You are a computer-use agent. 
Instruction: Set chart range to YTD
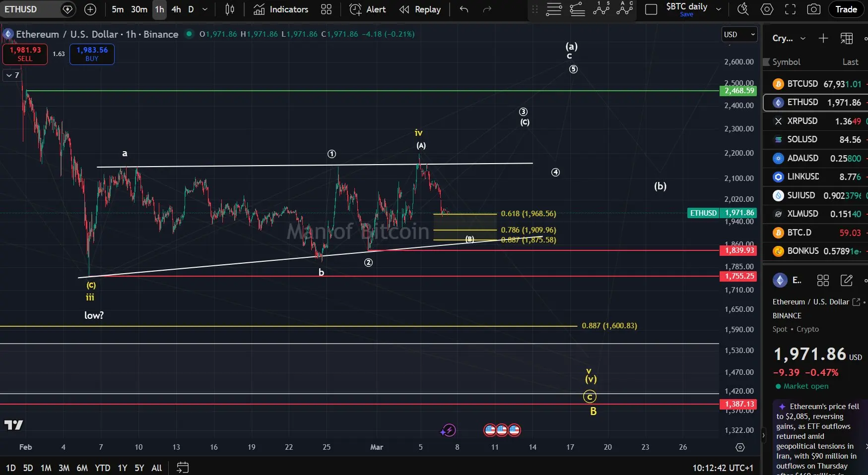click(x=102, y=468)
